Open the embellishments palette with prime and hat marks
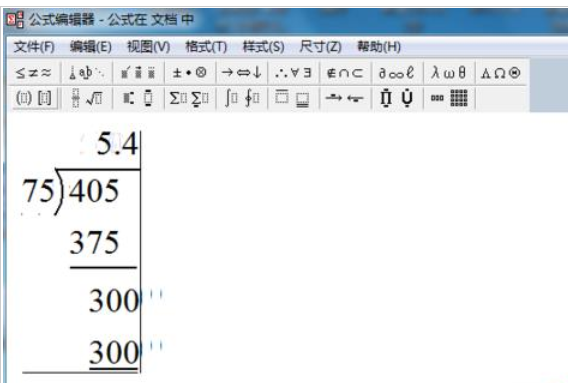568x383 pixels. tap(138, 73)
